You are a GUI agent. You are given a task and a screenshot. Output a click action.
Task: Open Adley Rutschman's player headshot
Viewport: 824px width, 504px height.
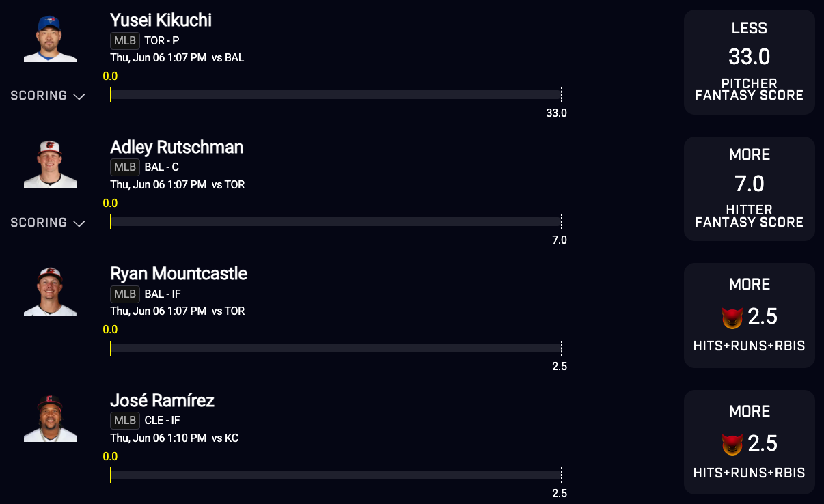point(50,165)
